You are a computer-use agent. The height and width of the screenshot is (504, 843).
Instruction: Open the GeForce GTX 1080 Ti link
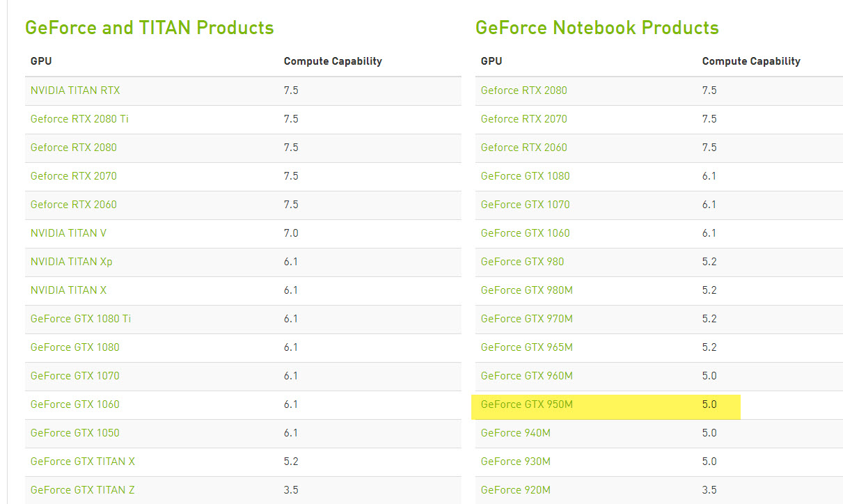click(81, 319)
